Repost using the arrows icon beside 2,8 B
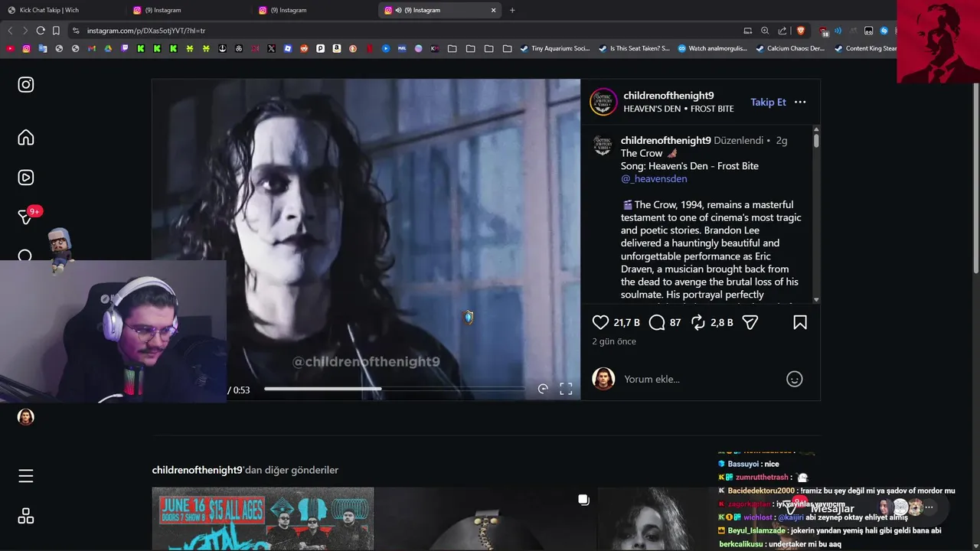Image resolution: width=980 pixels, height=551 pixels. pos(698,323)
